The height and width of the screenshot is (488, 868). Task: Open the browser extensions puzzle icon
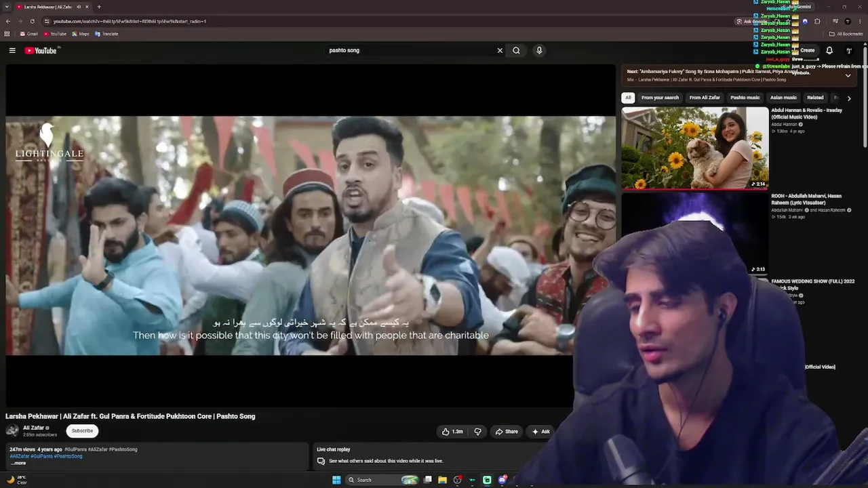[x=817, y=21]
